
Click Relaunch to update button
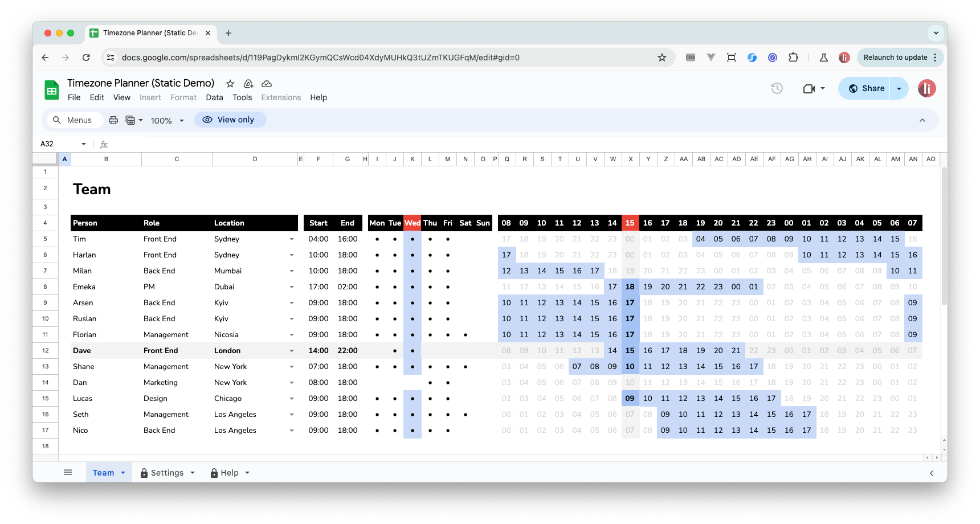(x=895, y=58)
